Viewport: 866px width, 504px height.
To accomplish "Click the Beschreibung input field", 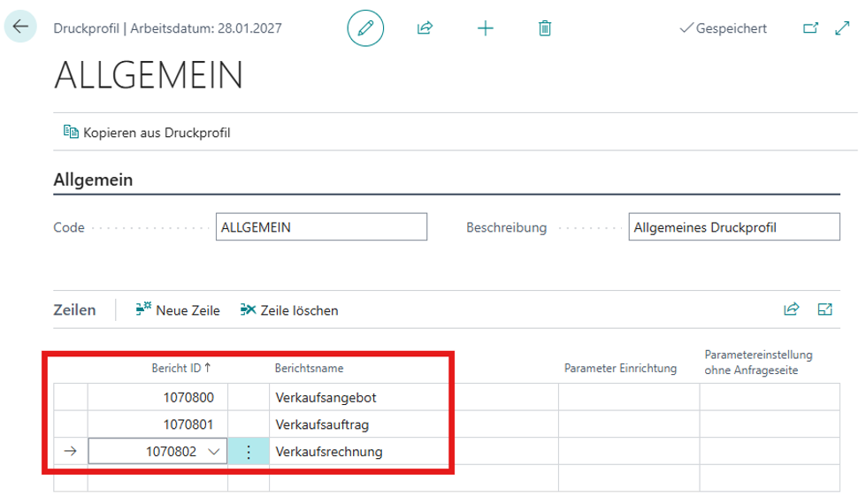I will click(733, 227).
